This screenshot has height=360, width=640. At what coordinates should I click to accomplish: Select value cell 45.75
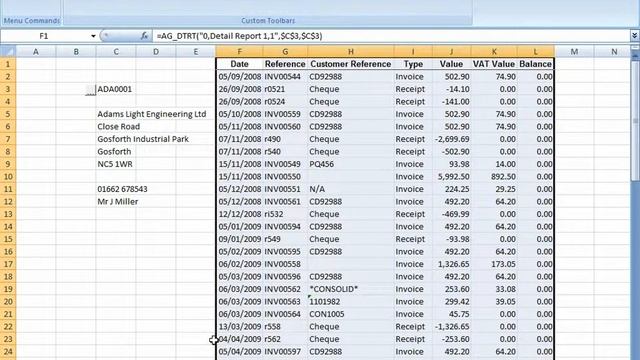coord(451,314)
